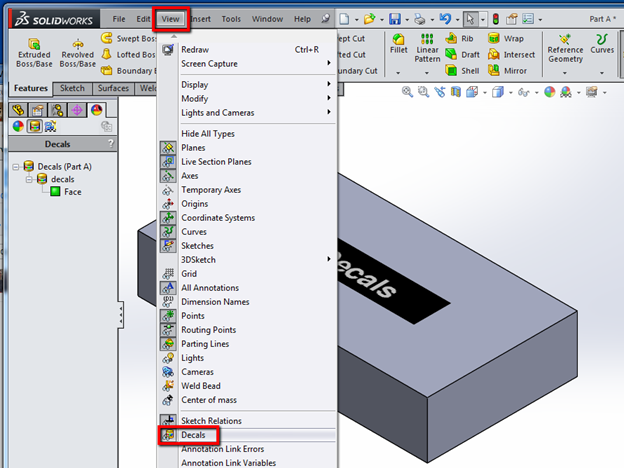624x468 pixels.
Task: Toggle Coordinate Systems visibility
Action: [218, 218]
